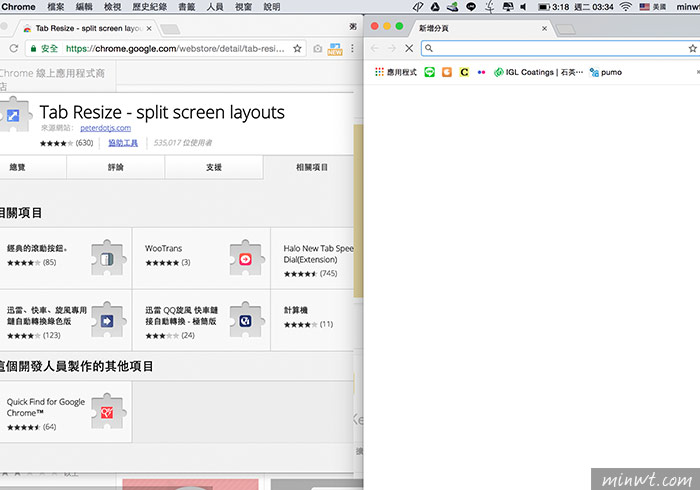The height and width of the screenshot is (490, 700).
Task: Open a new tab in right window
Action: (x=566, y=29)
